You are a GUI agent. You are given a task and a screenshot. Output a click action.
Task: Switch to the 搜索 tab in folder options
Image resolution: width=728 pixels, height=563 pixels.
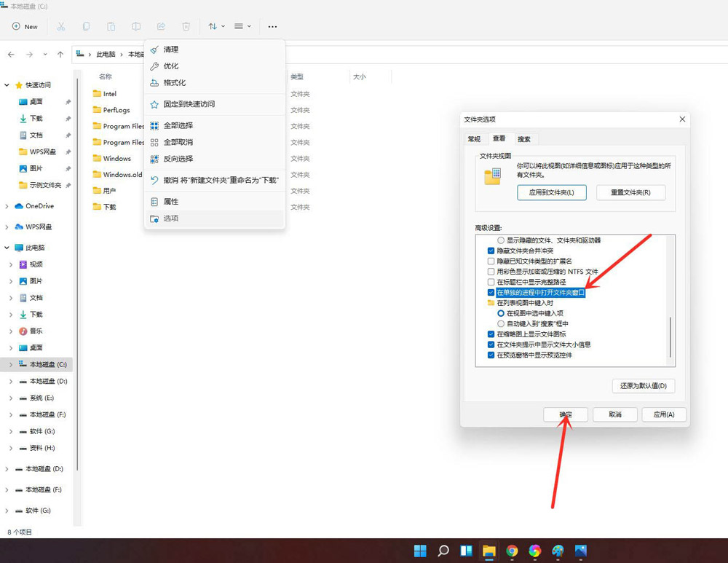(523, 138)
